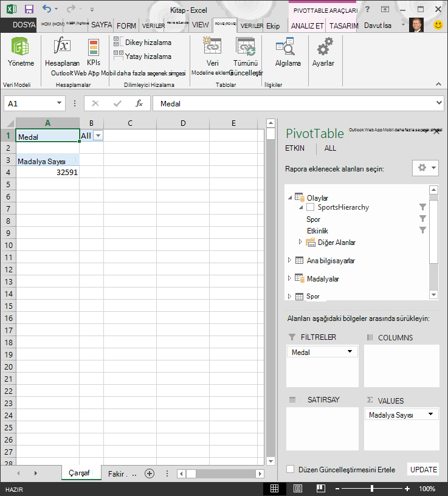Undo the last action
Image resolution: width=448 pixels, height=496 pixels.
point(47,9)
